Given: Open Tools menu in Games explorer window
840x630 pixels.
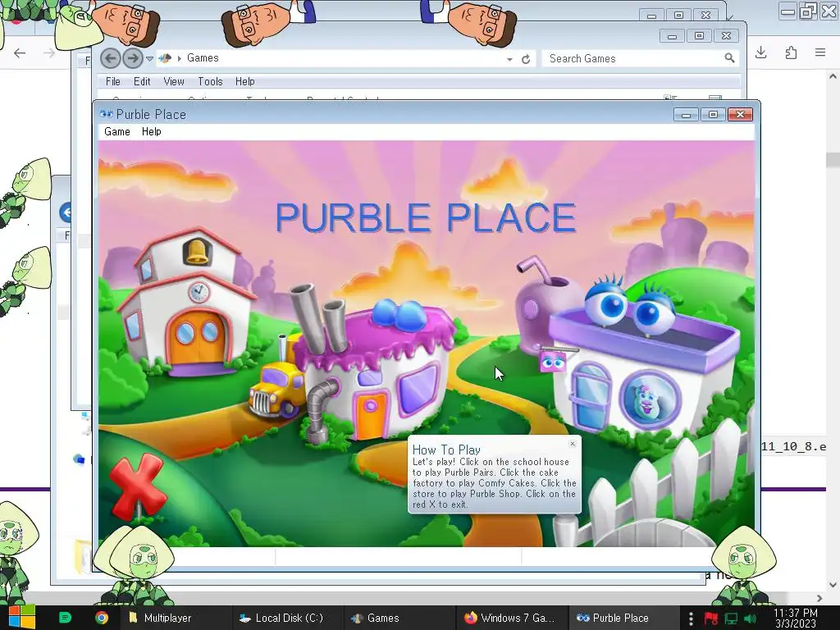Looking at the screenshot, I should click(x=210, y=81).
